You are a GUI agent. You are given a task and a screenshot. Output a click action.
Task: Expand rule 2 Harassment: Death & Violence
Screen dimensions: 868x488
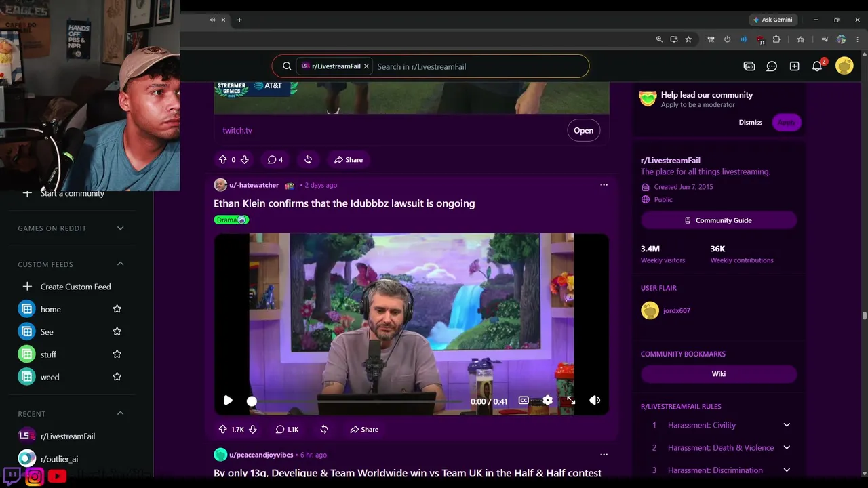point(787,447)
